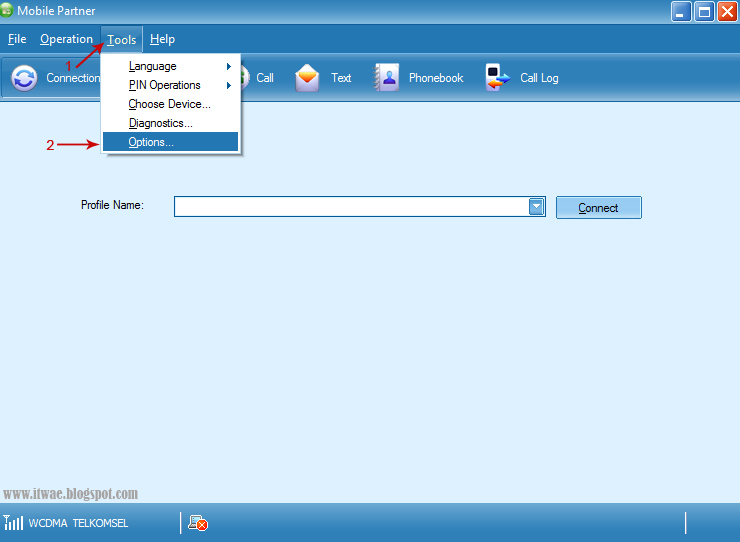Click the Call toolbar label

click(x=265, y=78)
